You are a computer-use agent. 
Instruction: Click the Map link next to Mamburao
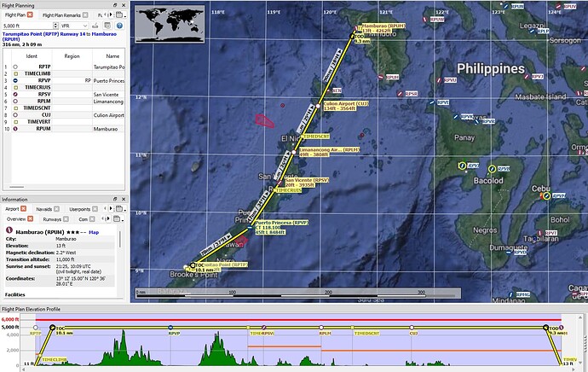(95, 230)
